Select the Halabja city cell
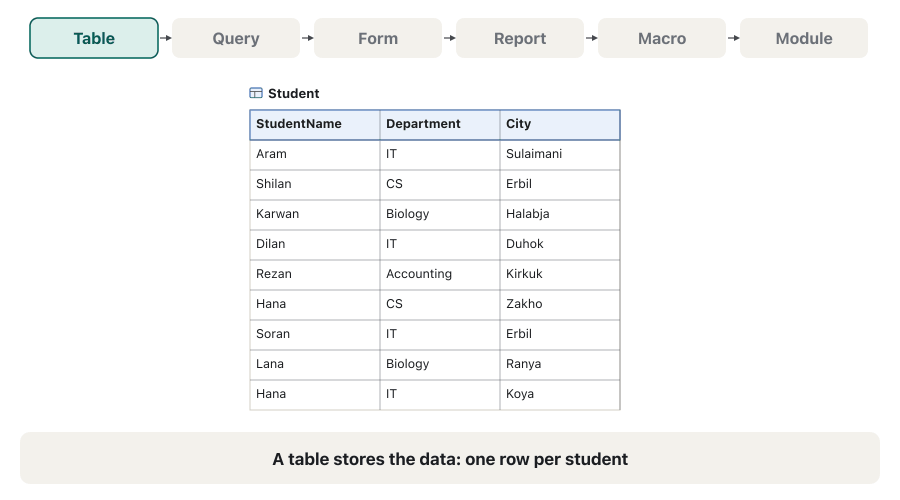 pos(560,214)
